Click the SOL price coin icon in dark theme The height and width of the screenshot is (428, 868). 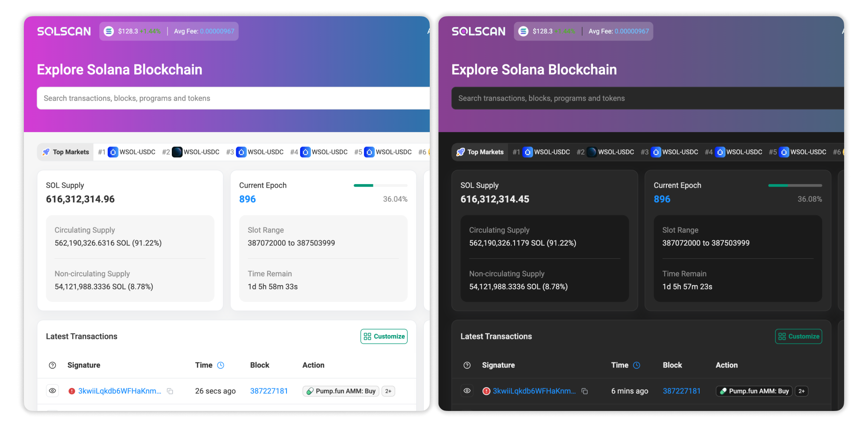pyautogui.click(x=524, y=31)
